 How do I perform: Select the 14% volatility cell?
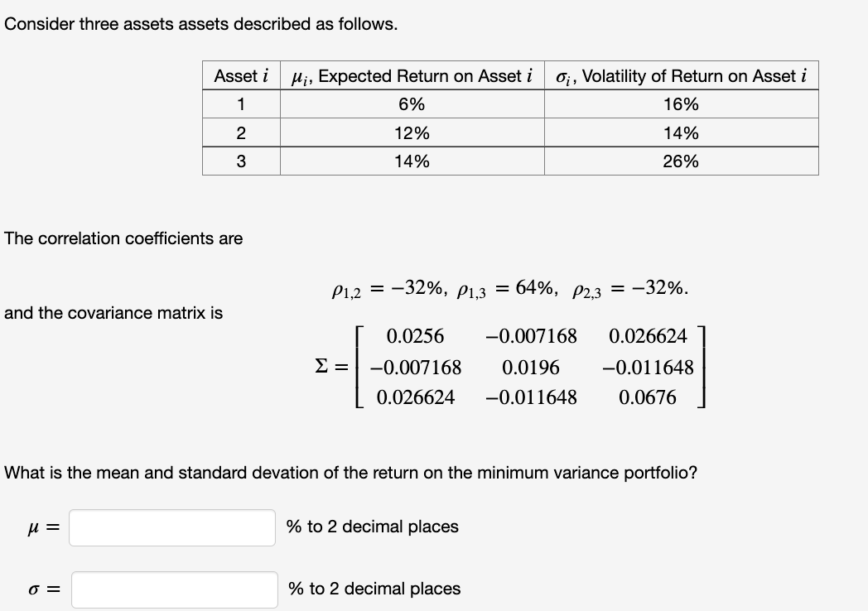tap(680, 132)
